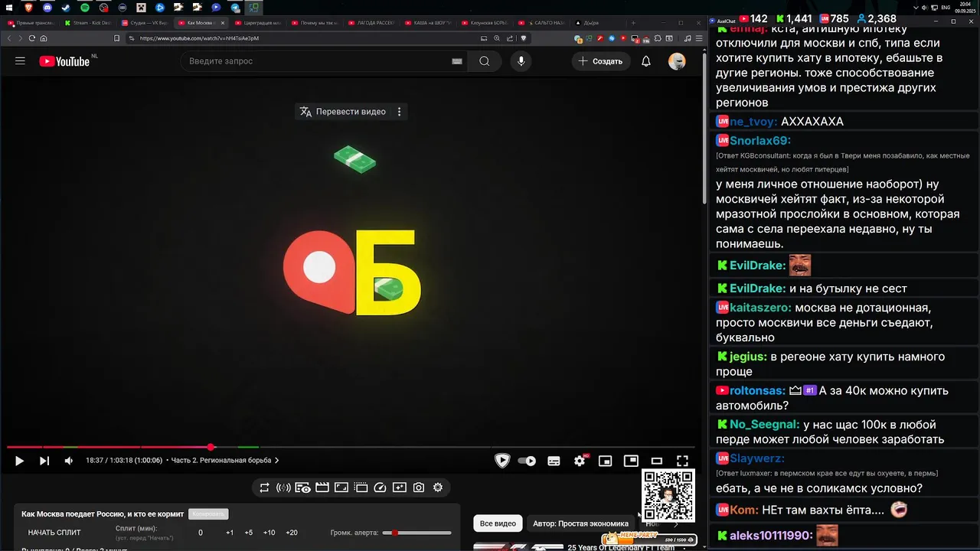Reload the page in the browser
980x551 pixels.
[31, 38]
